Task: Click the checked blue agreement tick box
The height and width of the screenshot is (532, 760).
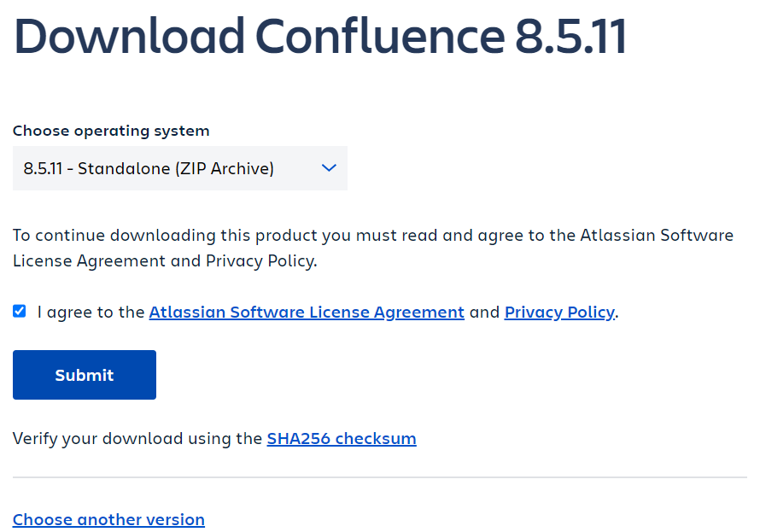Action: click(x=20, y=311)
